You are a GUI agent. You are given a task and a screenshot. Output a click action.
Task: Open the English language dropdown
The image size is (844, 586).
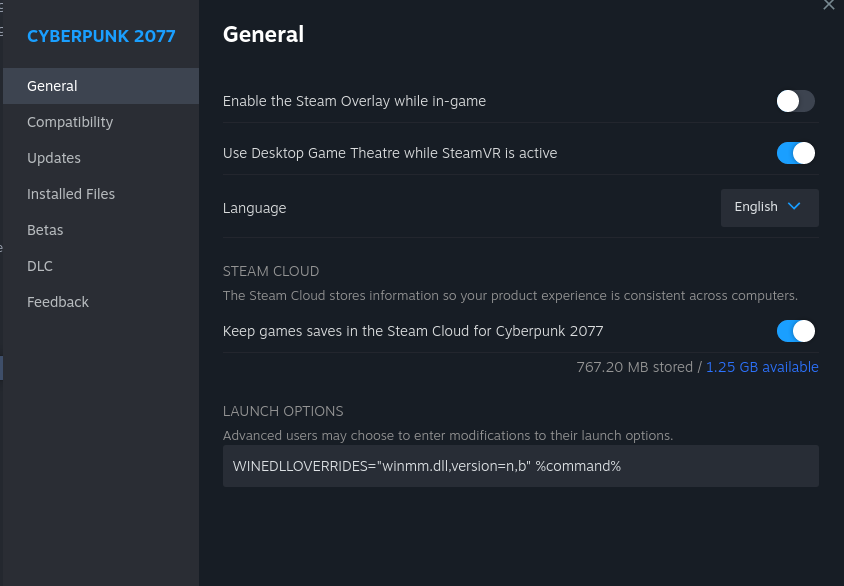point(769,207)
